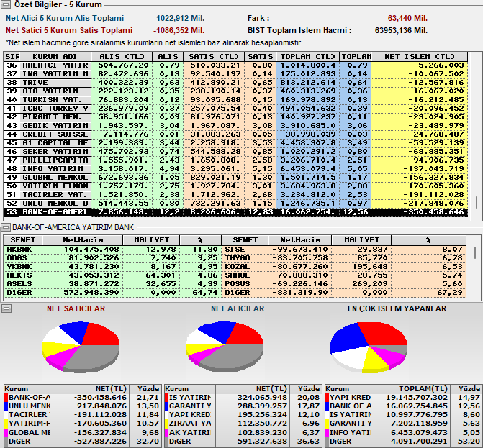The image size is (483, 448).
Task: Select the ICBC TURKEY Y row
Action: tap(235, 109)
